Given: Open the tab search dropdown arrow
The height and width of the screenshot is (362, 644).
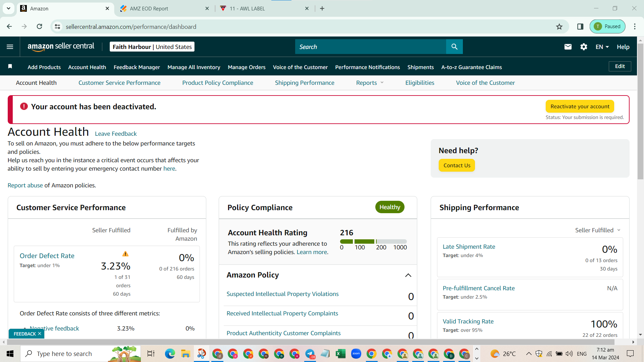Looking at the screenshot, I should click(8, 8).
